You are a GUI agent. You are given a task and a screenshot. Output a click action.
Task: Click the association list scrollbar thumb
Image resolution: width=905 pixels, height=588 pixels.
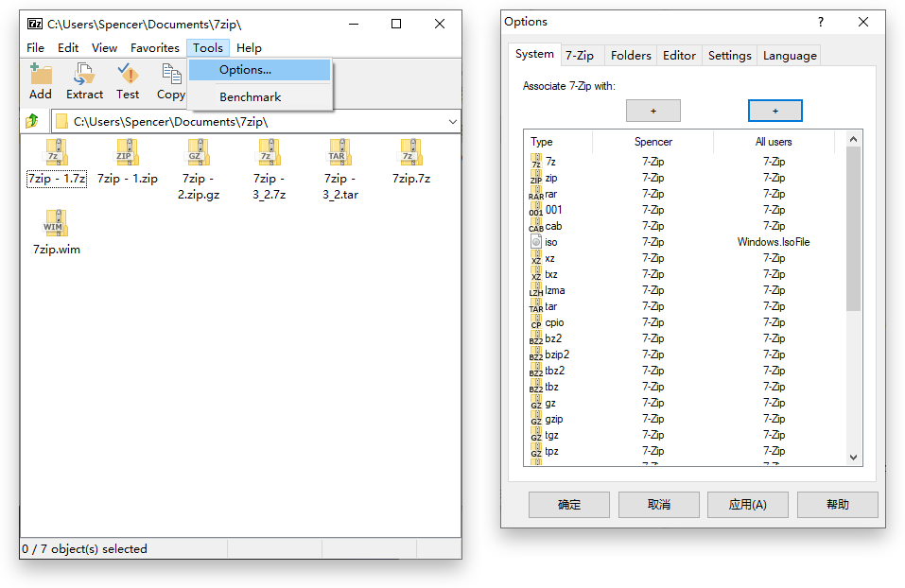tap(853, 229)
